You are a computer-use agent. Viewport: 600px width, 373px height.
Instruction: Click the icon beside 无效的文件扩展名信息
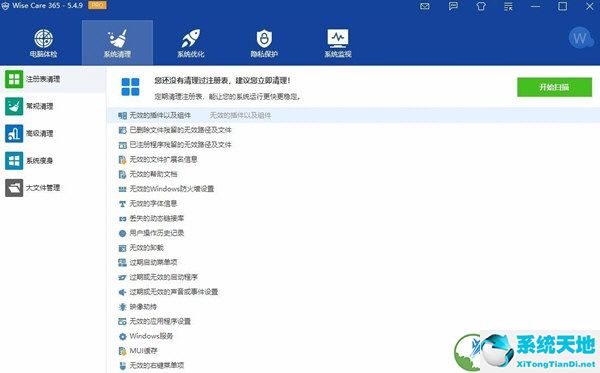[122, 160]
